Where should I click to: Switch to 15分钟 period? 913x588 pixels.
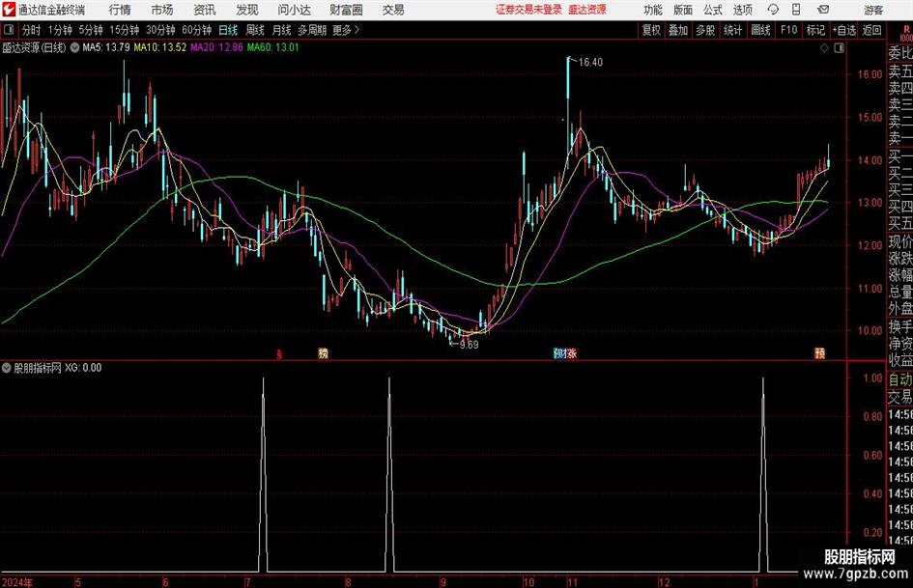[x=125, y=30]
